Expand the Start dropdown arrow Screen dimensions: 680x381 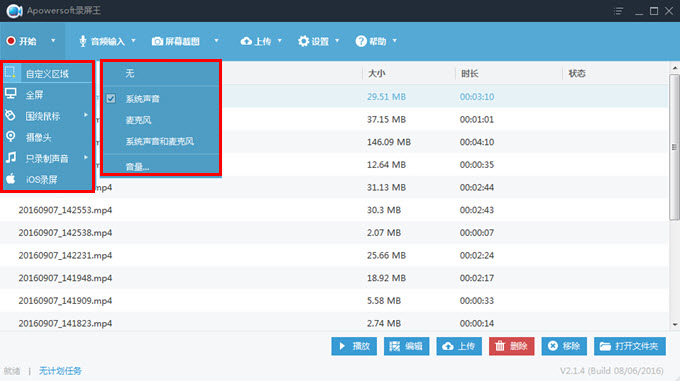click(x=53, y=41)
